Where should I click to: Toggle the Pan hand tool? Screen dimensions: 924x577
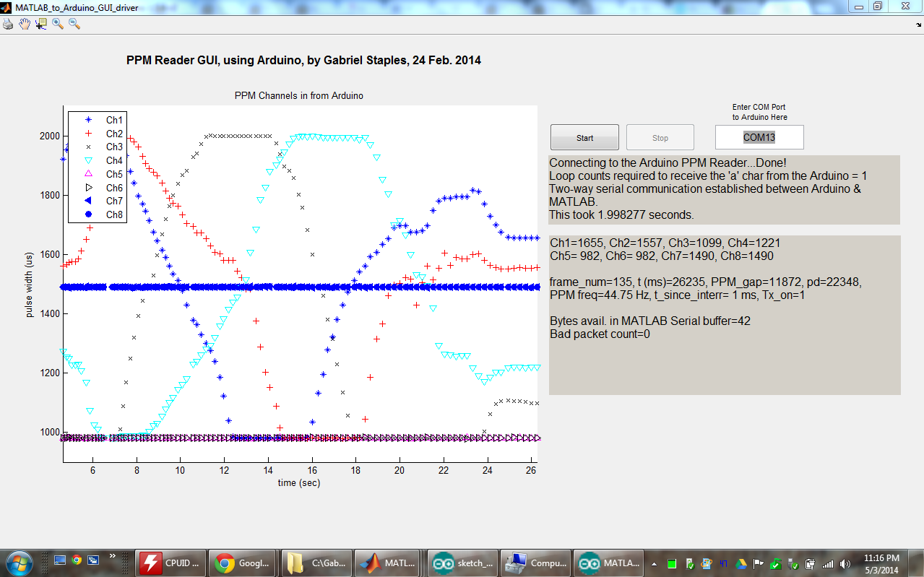point(24,24)
